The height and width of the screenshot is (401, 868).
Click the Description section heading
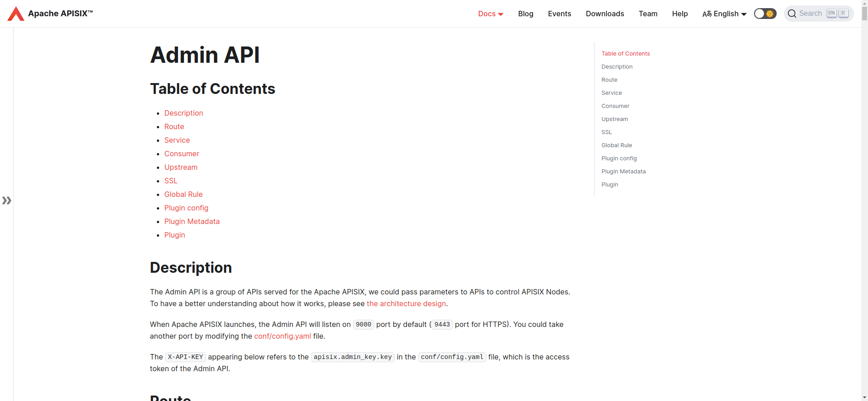click(191, 268)
